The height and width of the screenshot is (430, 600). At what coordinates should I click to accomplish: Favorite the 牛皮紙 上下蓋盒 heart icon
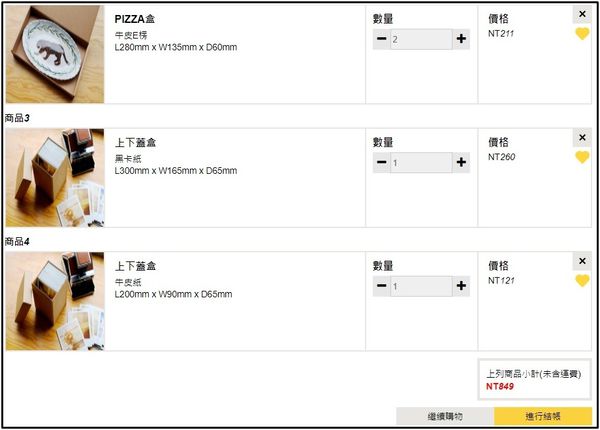click(582, 281)
